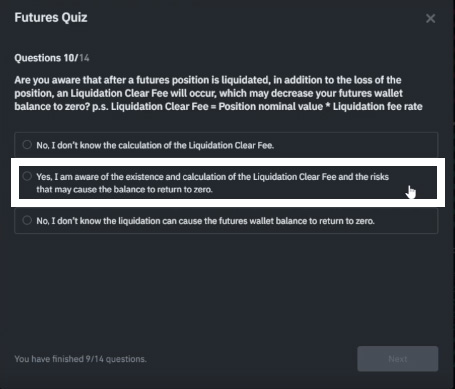
Task: Click the disabled Next button
Action: [398, 359]
